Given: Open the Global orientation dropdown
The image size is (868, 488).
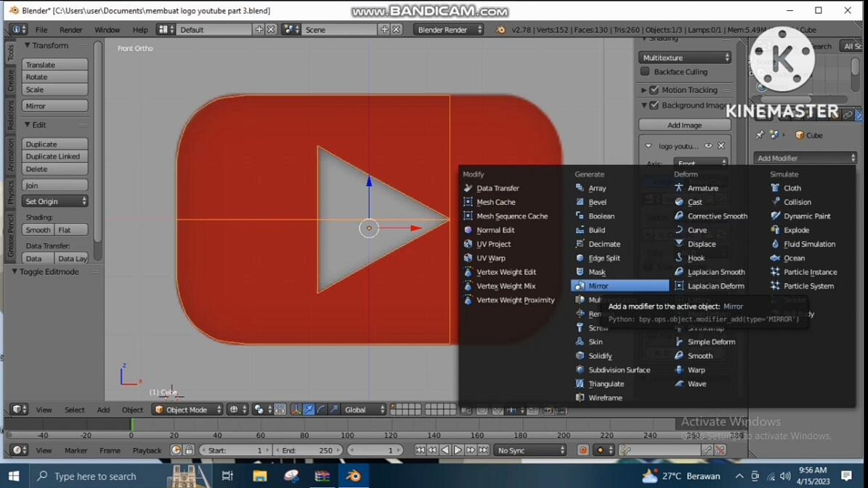Looking at the screenshot, I should [x=364, y=410].
